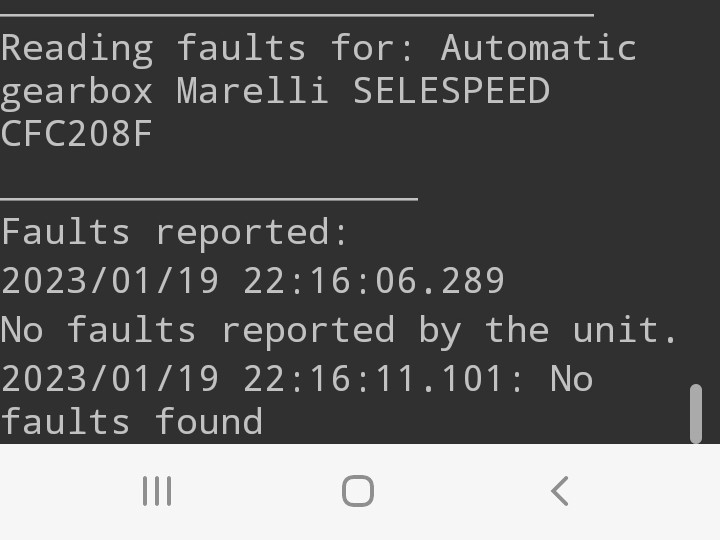
Task: Click the 'faults found' last line
Action: [131, 421]
